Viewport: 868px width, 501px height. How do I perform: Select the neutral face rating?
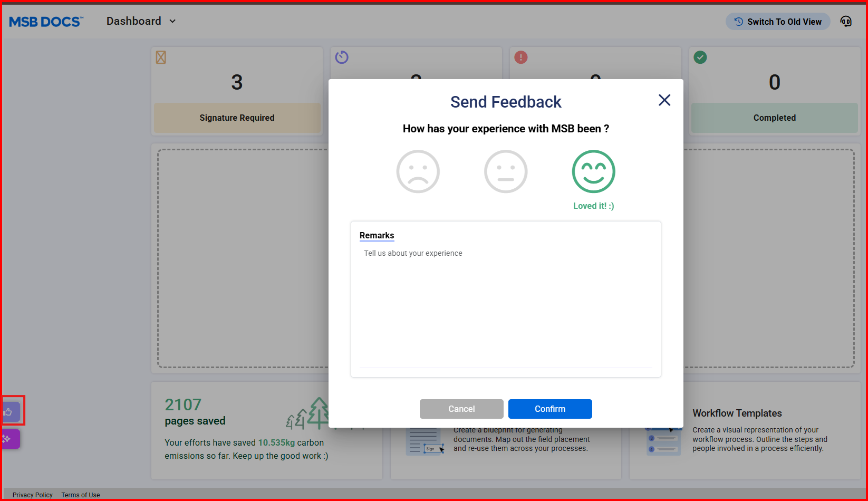505,171
